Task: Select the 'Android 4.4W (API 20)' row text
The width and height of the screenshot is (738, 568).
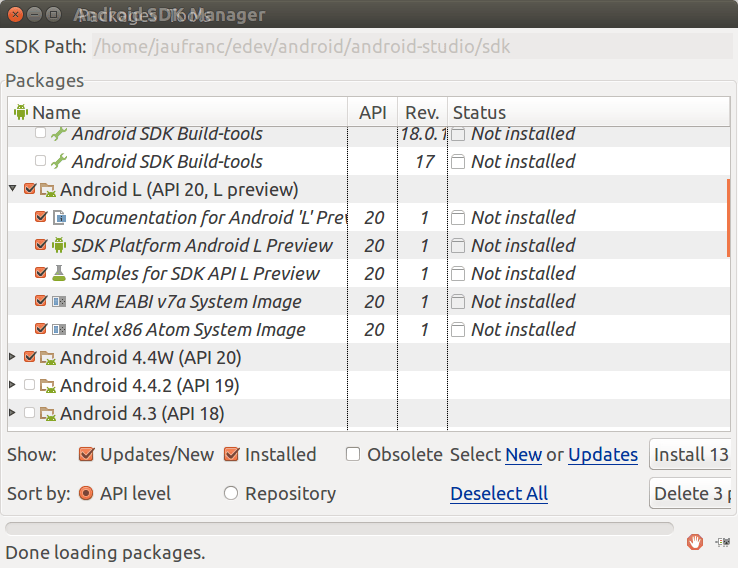Action: point(151,358)
